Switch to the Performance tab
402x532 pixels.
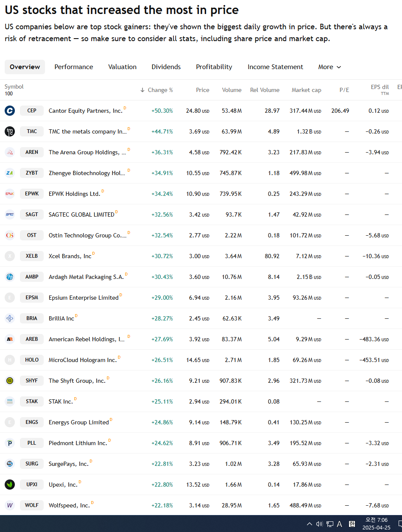coord(74,67)
